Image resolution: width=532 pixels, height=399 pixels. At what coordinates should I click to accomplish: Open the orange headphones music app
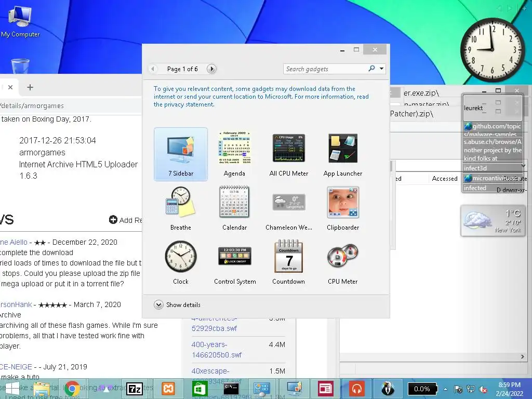point(357,389)
